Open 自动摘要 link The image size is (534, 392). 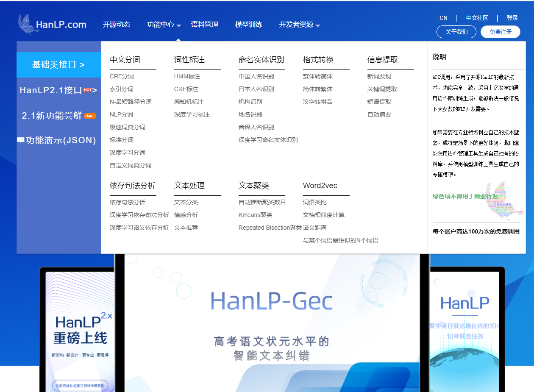(379, 114)
